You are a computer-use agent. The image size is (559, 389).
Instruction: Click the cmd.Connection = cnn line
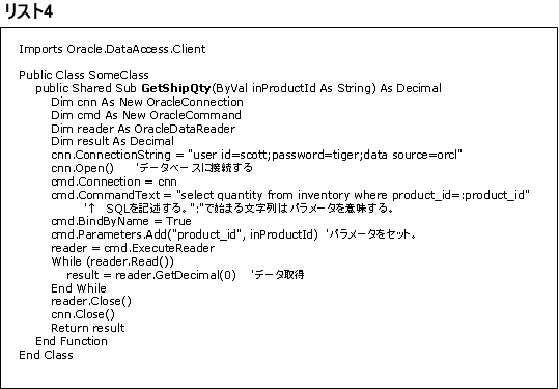[114, 182]
